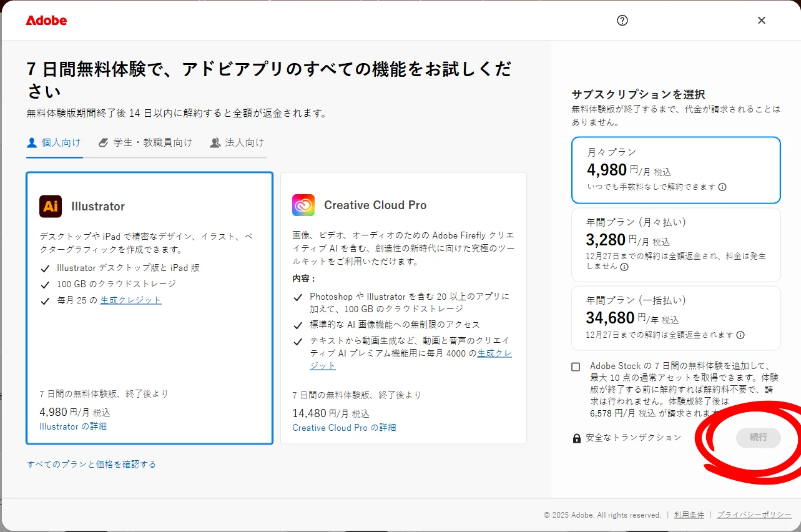Click the Illustrator Ai app icon
Screen dimensions: 801x532
(51, 206)
